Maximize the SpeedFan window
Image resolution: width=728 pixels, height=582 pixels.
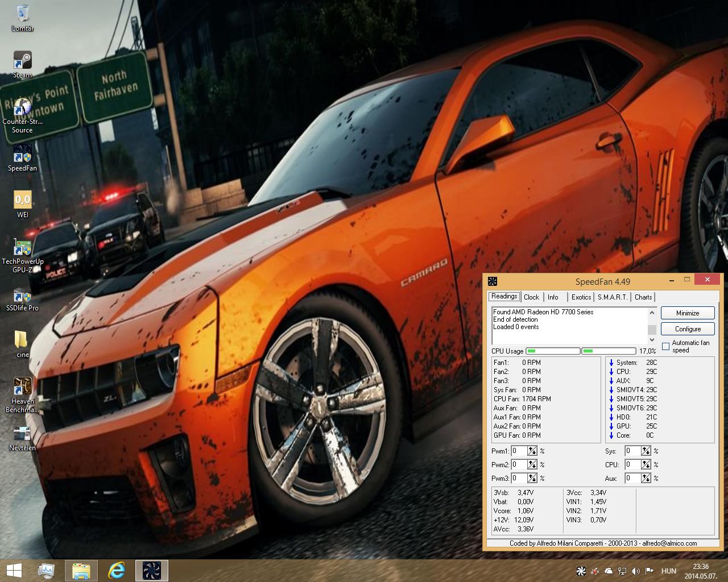(686, 279)
